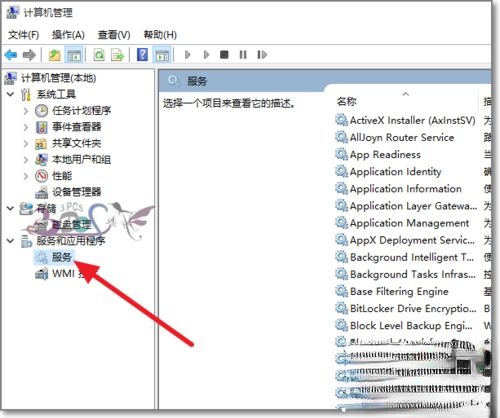This screenshot has height=418, width=500.
Task: Select AllJoyn Router Service row
Action: click(x=402, y=137)
